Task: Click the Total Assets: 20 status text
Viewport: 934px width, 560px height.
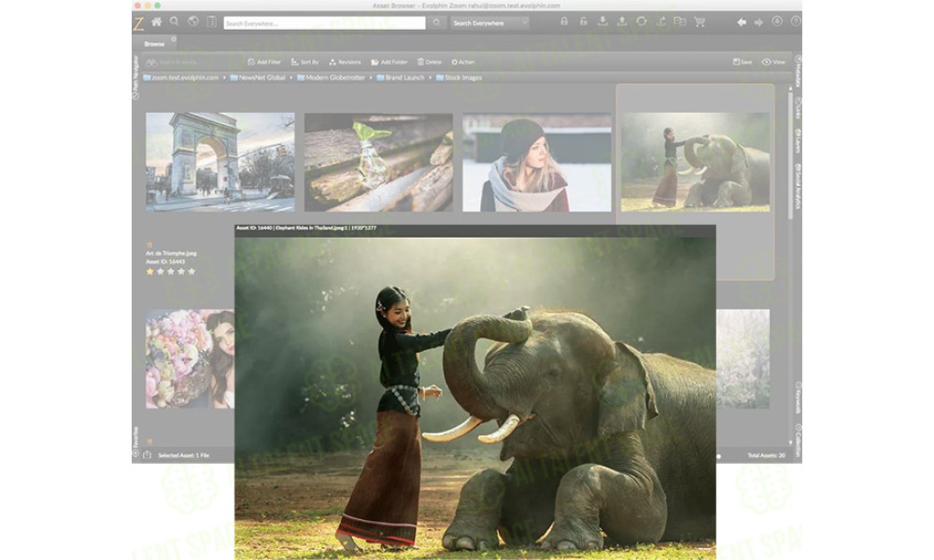Action: (x=766, y=455)
